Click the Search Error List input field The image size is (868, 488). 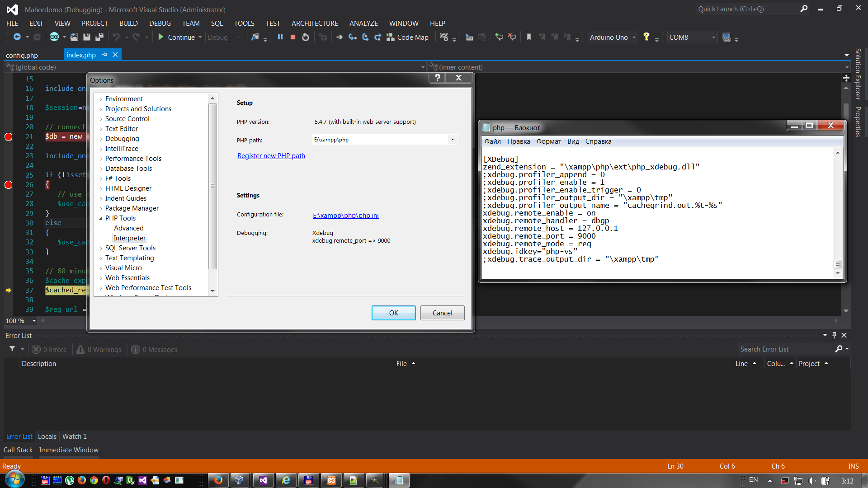[786, 349]
